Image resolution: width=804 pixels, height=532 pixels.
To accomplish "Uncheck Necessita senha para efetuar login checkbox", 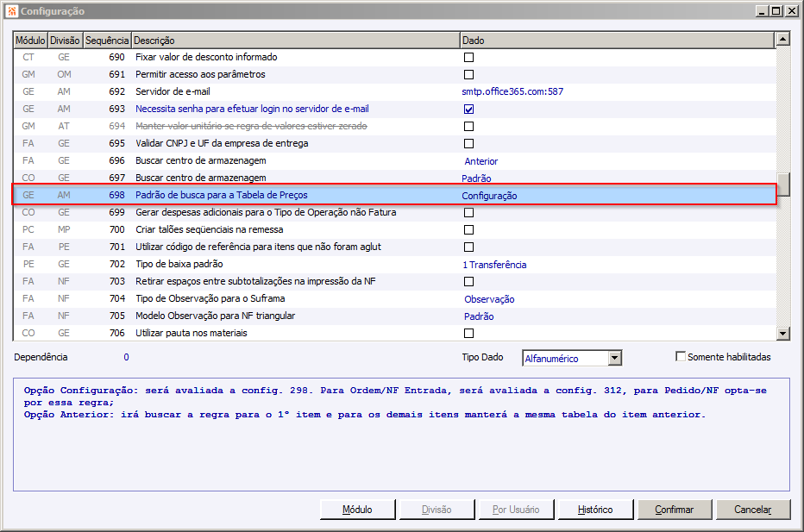I will [x=468, y=110].
